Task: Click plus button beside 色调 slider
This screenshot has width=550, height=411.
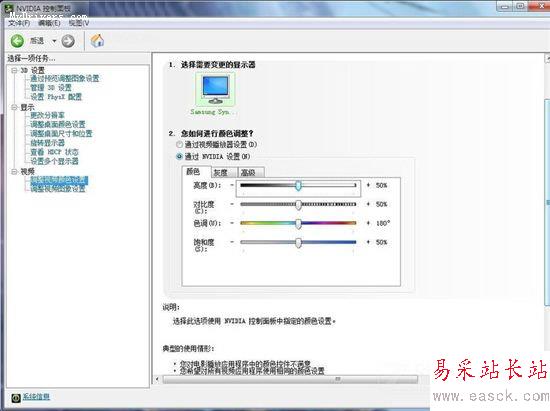Action: (368, 223)
